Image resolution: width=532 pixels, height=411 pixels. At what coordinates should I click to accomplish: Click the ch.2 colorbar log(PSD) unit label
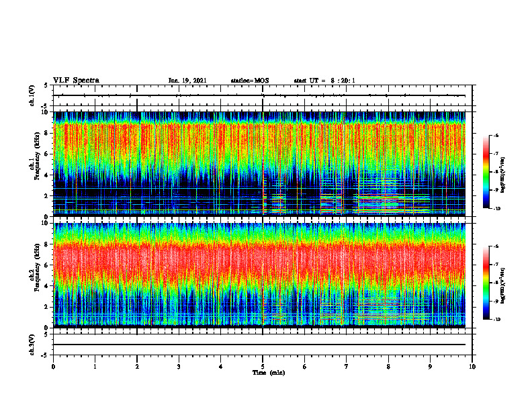pos(503,285)
